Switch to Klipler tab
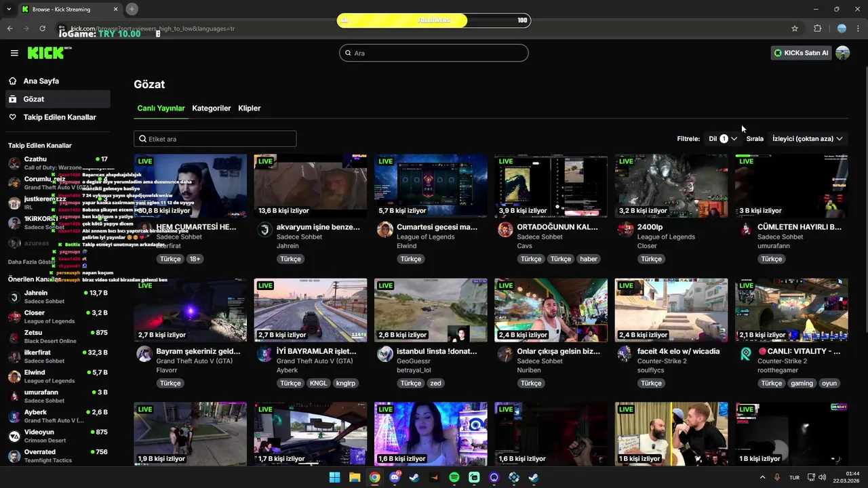The image size is (868, 488). point(250,108)
